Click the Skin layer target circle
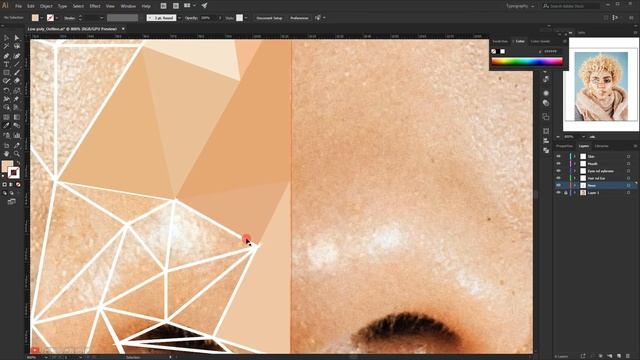 [x=629, y=156]
